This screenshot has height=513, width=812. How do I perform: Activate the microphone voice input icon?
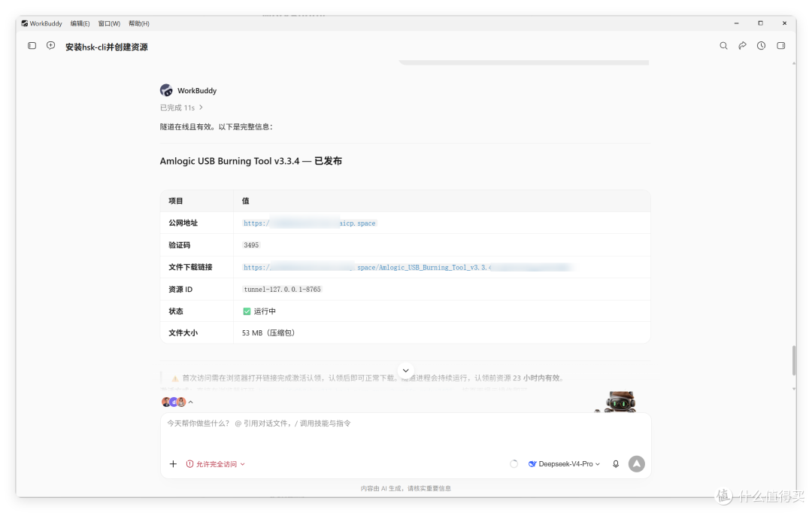(x=616, y=464)
